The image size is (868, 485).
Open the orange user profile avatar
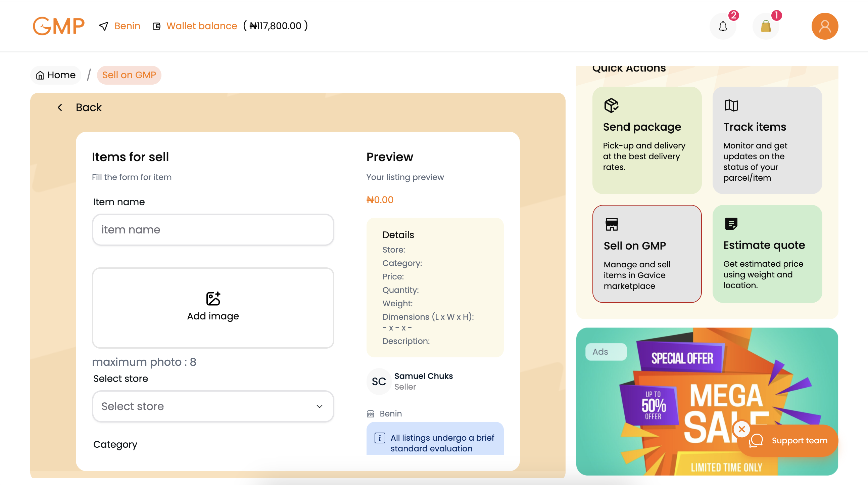(824, 26)
